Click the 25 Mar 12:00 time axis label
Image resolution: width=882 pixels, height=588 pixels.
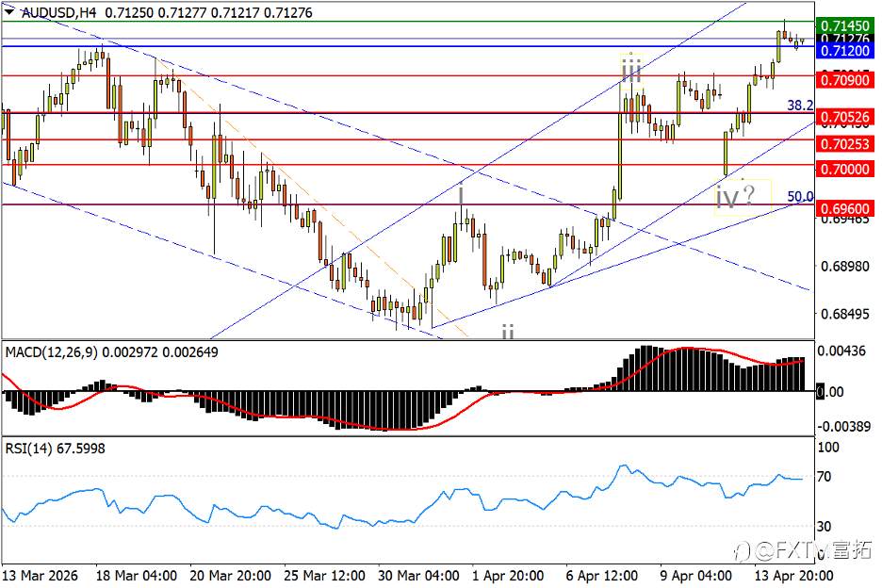pyautogui.click(x=324, y=576)
